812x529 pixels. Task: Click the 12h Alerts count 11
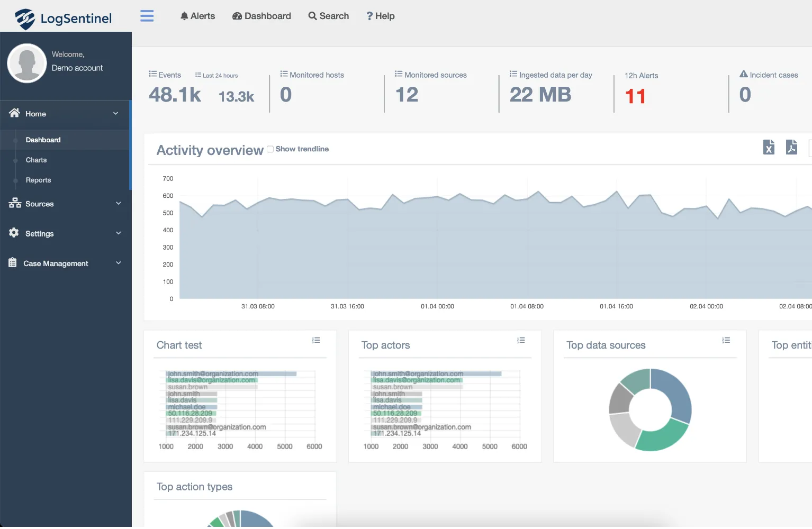(635, 96)
